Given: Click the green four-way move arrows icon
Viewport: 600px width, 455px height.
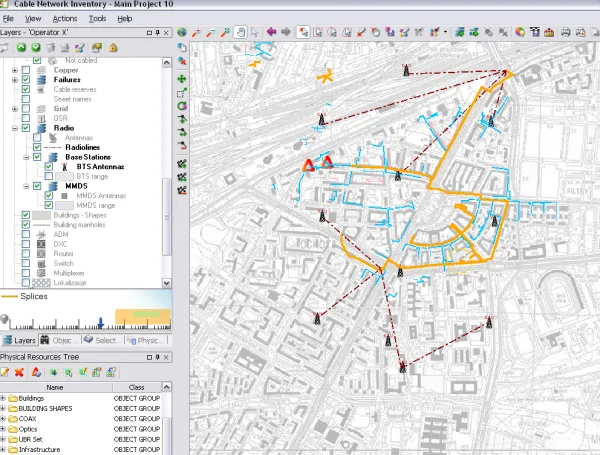Looking at the screenshot, I should [182, 78].
